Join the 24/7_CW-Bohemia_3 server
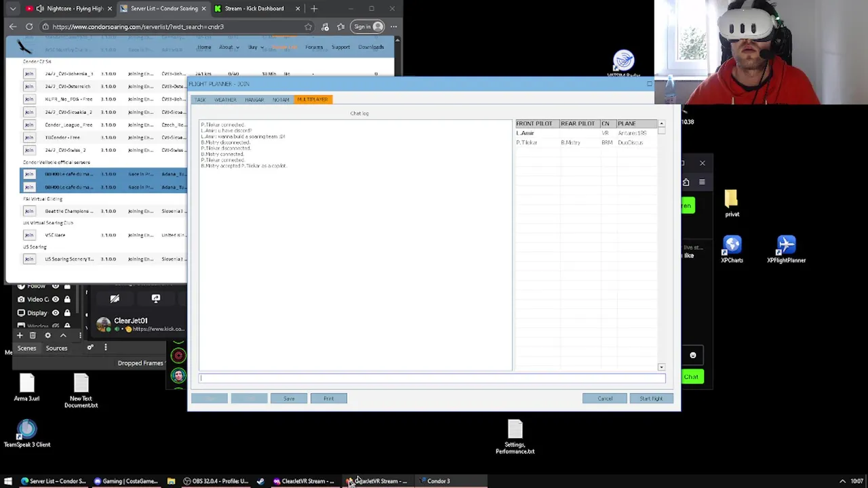This screenshot has height=488, width=868. pos(29,74)
